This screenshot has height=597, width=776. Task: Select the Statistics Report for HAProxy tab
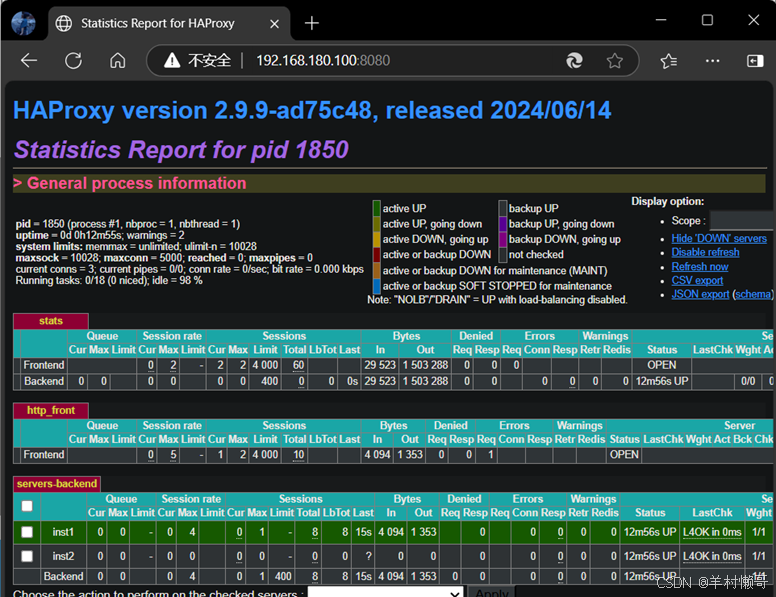click(x=169, y=23)
